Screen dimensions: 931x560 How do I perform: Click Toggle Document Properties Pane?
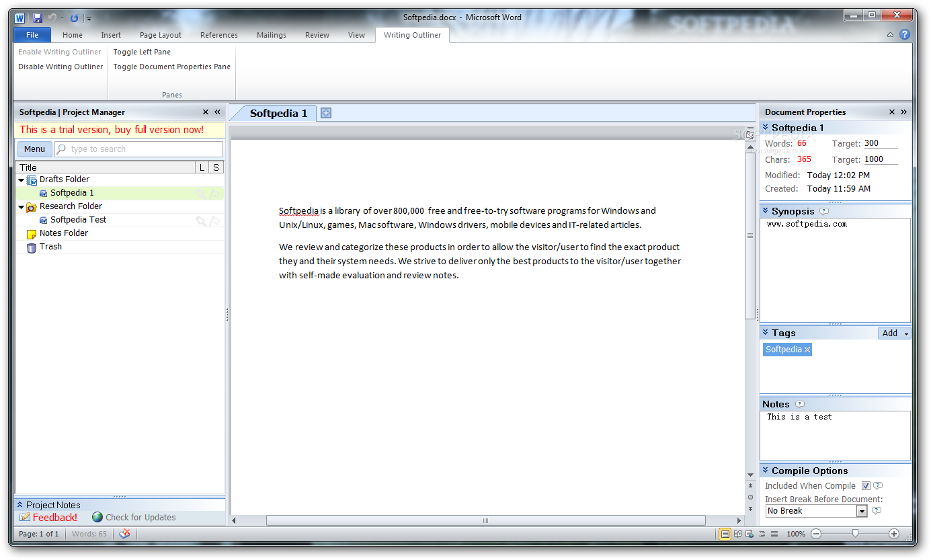pos(172,67)
